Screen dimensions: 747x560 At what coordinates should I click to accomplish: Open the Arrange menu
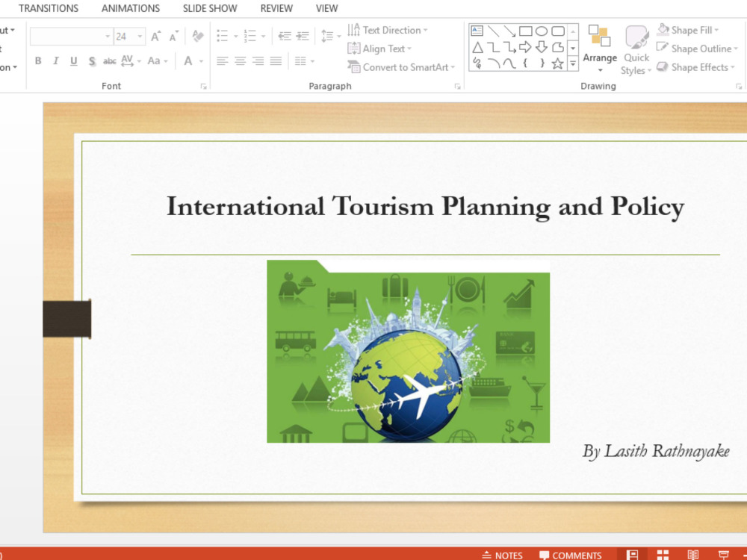coord(600,49)
